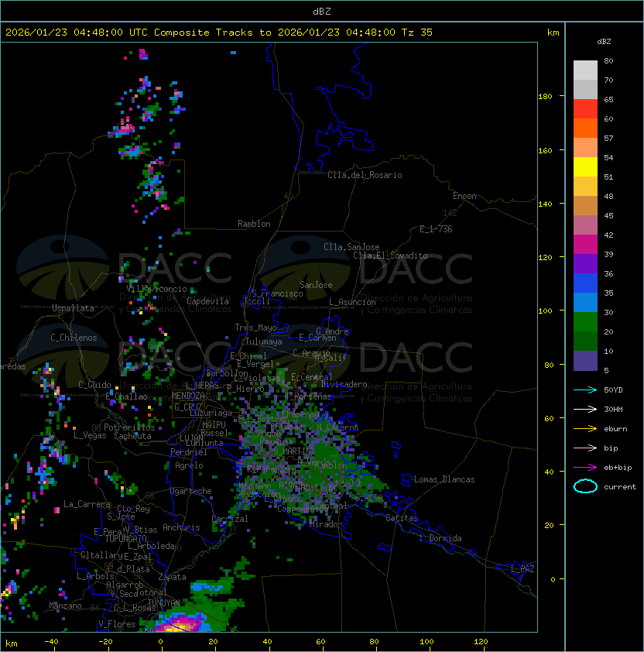This screenshot has height=652, width=644.
Task: Click the Villavicencio place label
Action: click(x=156, y=289)
